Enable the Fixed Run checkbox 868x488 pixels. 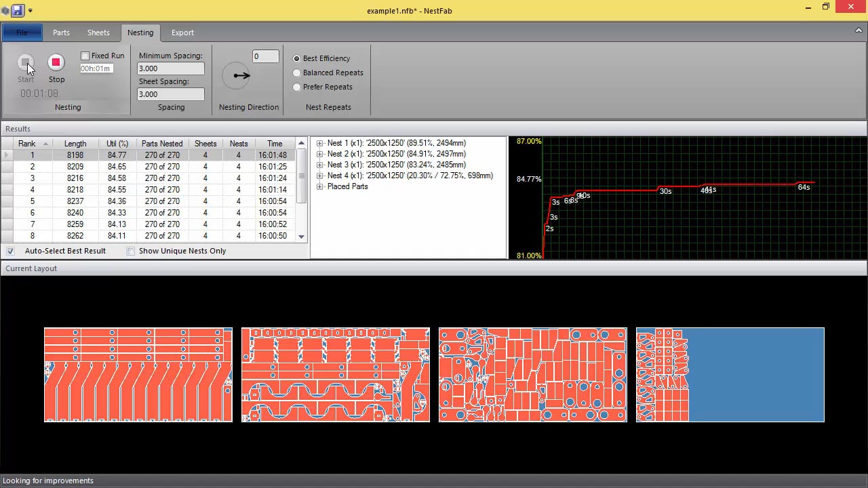coord(85,56)
